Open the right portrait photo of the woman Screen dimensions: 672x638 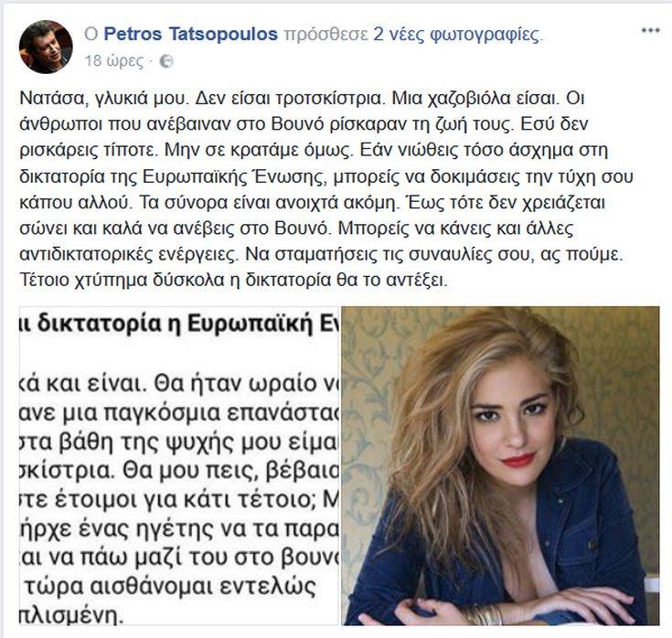pos(501,466)
